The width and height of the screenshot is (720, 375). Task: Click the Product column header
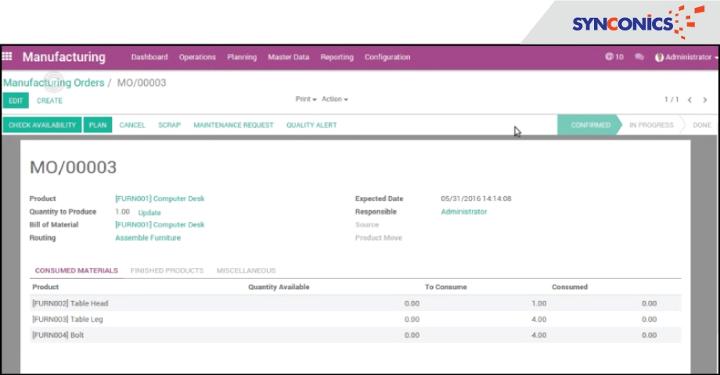(x=45, y=287)
